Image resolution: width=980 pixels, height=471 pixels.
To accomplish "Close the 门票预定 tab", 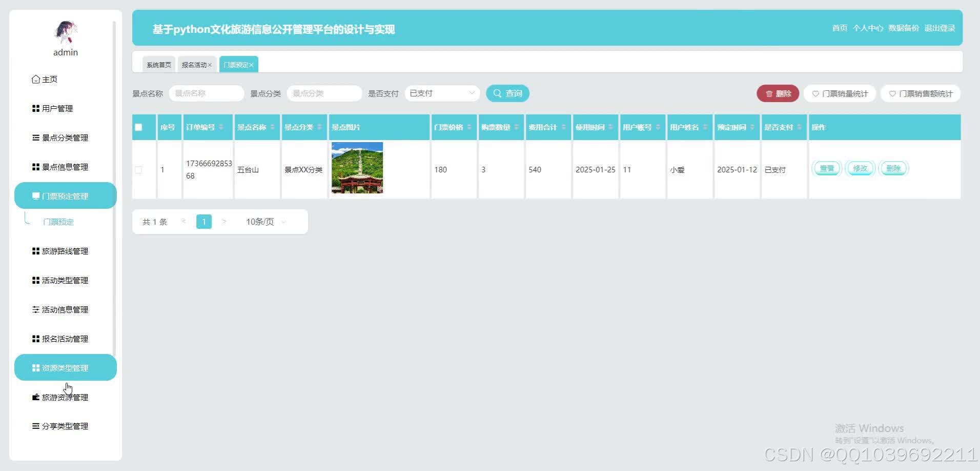I will coord(252,65).
